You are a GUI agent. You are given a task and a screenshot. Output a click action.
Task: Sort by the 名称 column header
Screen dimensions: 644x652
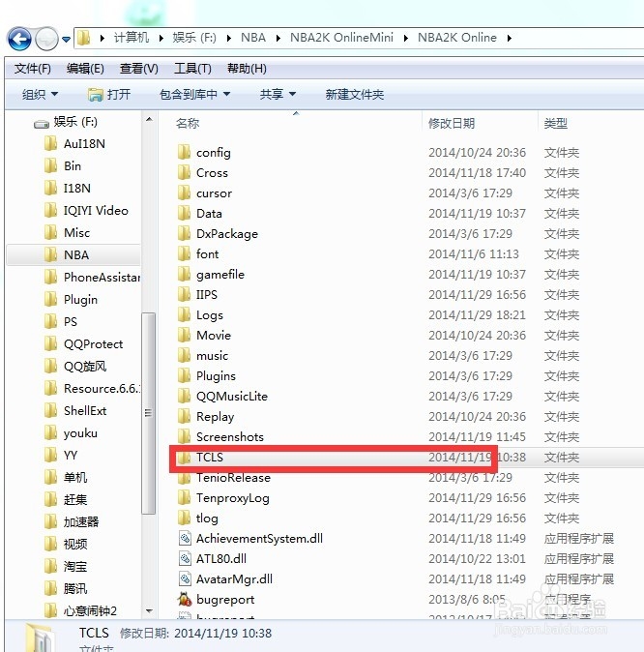tap(187, 124)
